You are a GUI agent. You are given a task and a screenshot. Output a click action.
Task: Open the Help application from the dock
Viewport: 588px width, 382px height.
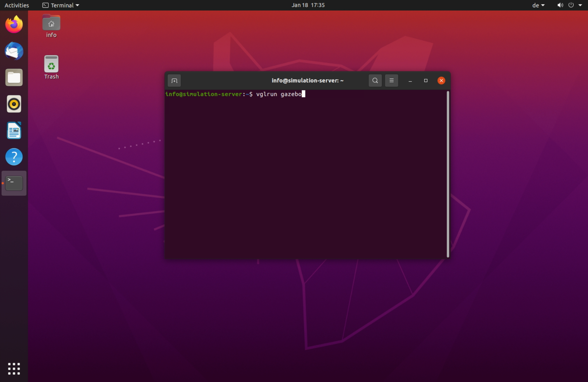[14, 157]
